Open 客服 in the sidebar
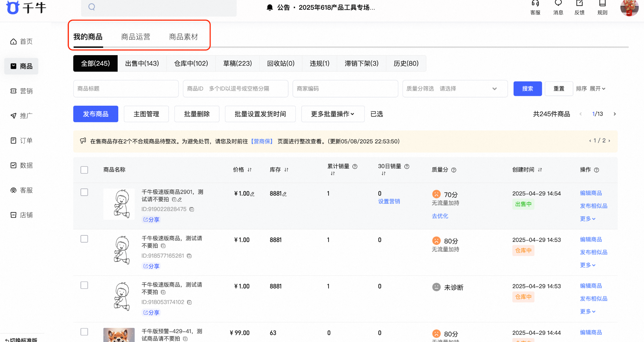 click(x=21, y=190)
